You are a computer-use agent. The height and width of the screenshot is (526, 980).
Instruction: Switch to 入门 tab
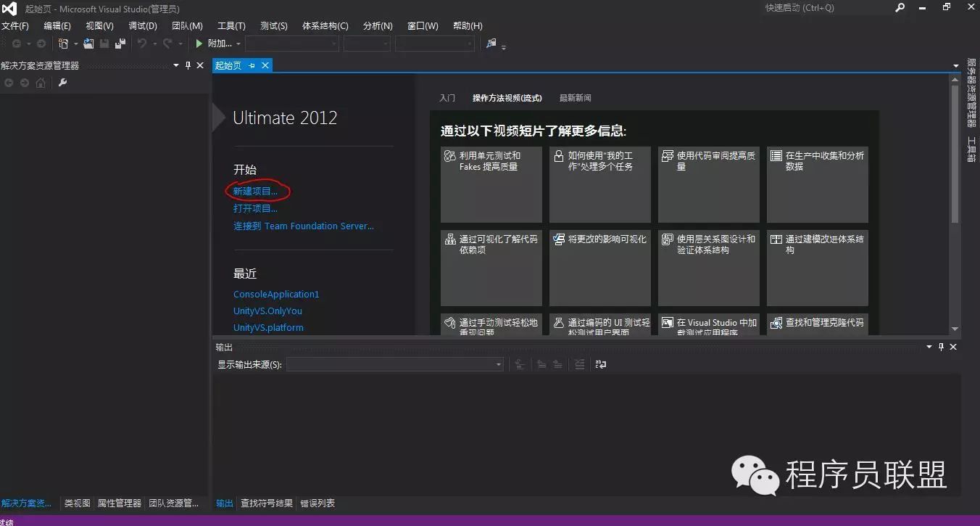(x=447, y=98)
